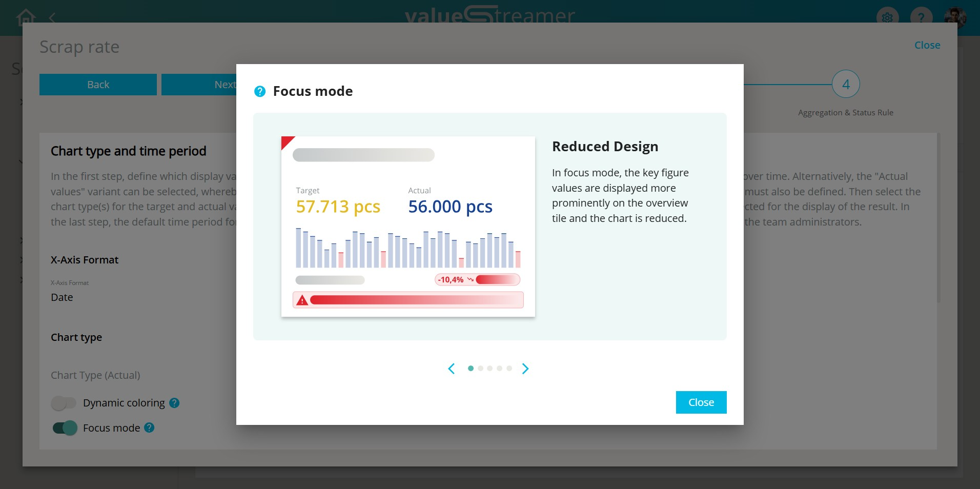This screenshot has width=980, height=489.
Task: Click the user profile avatar
Action: point(954,17)
